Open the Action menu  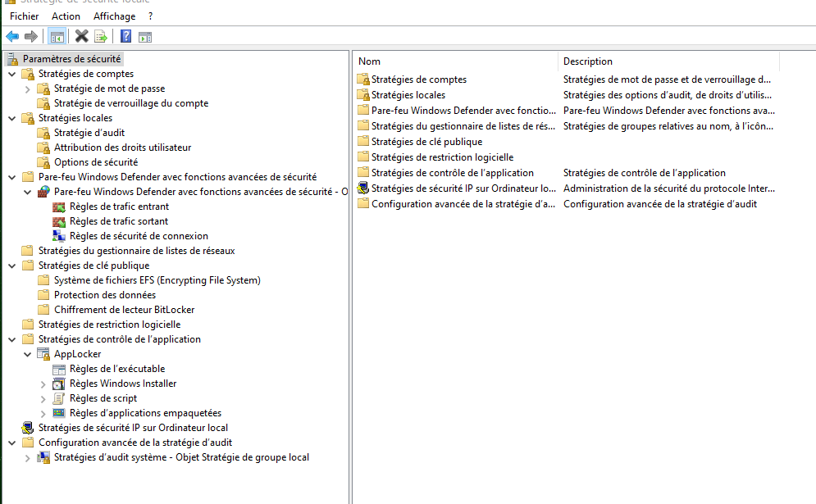click(66, 16)
